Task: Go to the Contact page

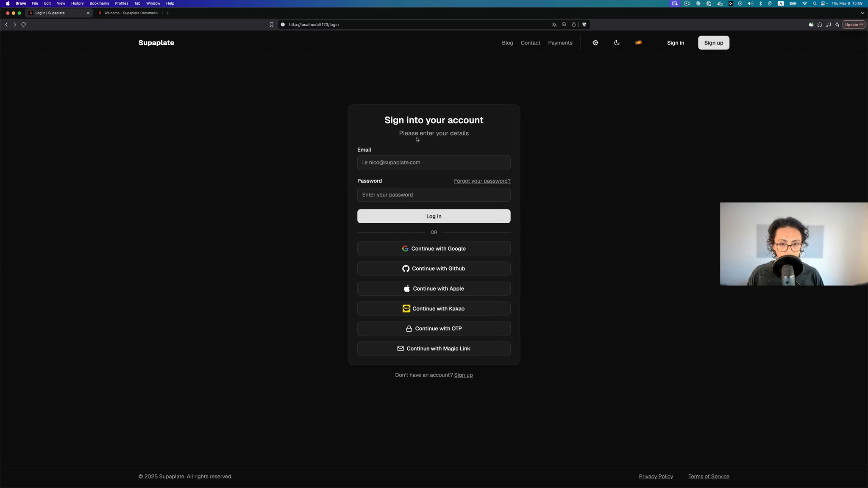Action: (x=530, y=43)
